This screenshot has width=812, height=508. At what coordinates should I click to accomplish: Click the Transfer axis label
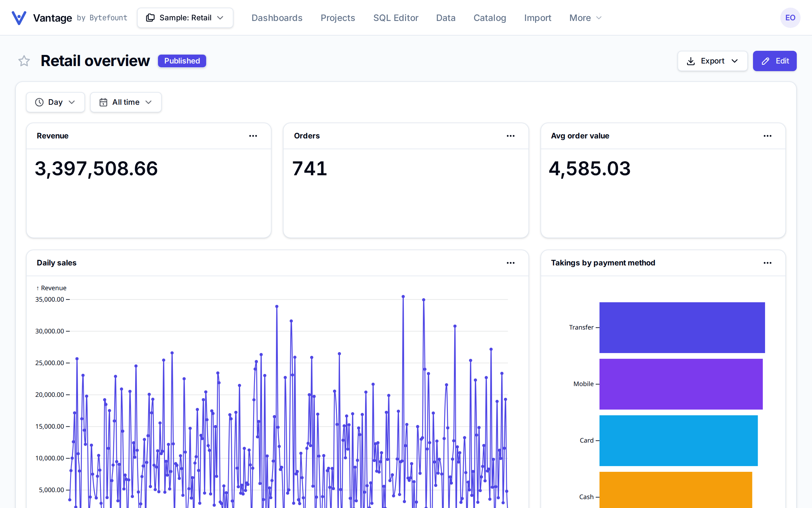pos(581,327)
